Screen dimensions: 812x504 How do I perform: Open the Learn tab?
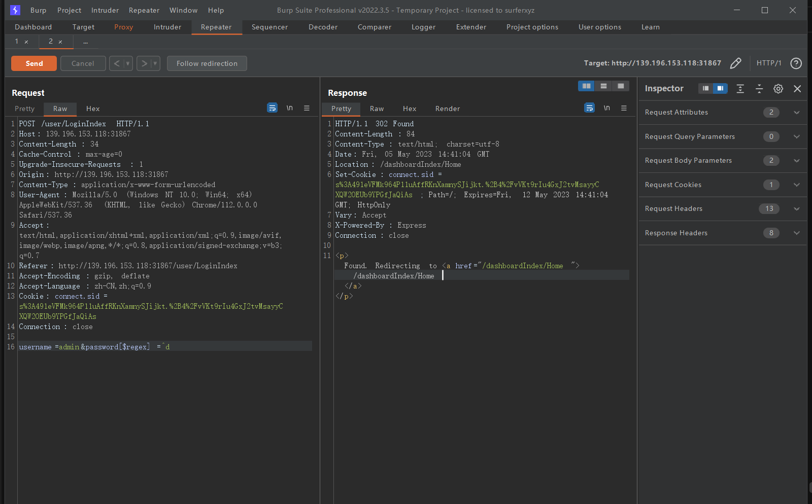click(x=650, y=27)
